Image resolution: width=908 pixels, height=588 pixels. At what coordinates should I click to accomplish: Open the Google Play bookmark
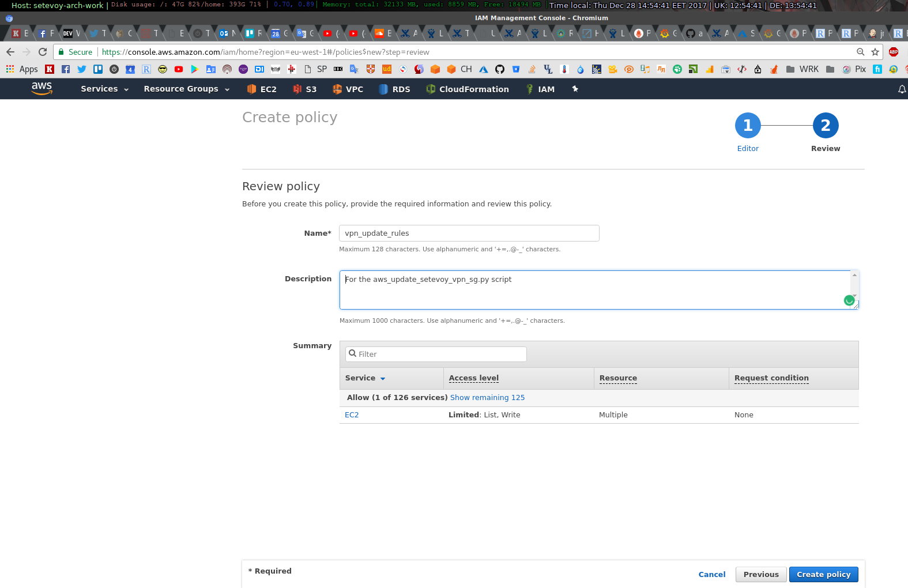[x=195, y=69]
